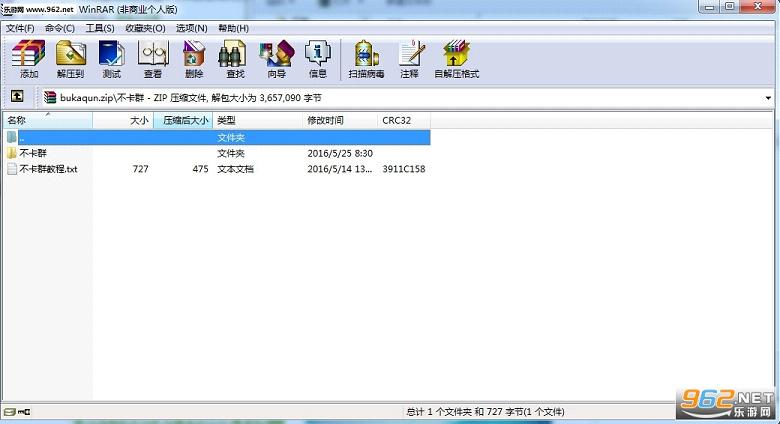Open the 文件(F) menu
The width and height of the screenshot is (780, 424).
click(x=20, y=28)
